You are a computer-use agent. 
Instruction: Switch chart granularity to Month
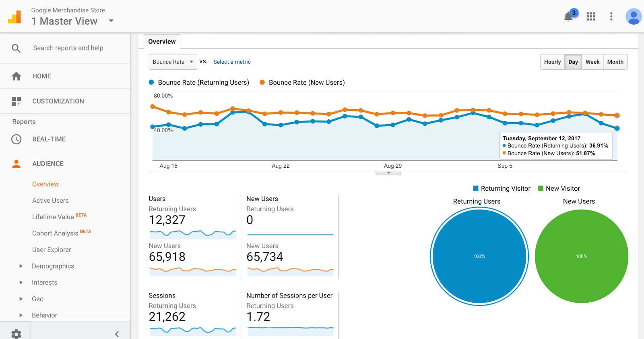pyautogui.click(x=615, y=62)
